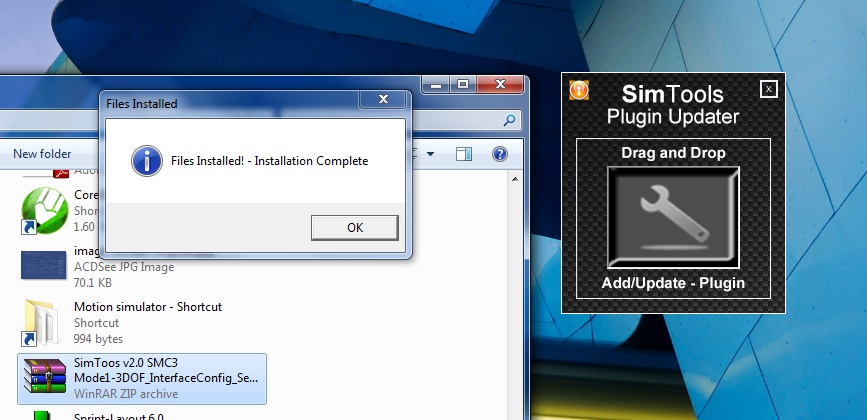This screenshot has height=420, width=867.
Task: Click the Explorer search magnifier field
Action: (510, 122)
